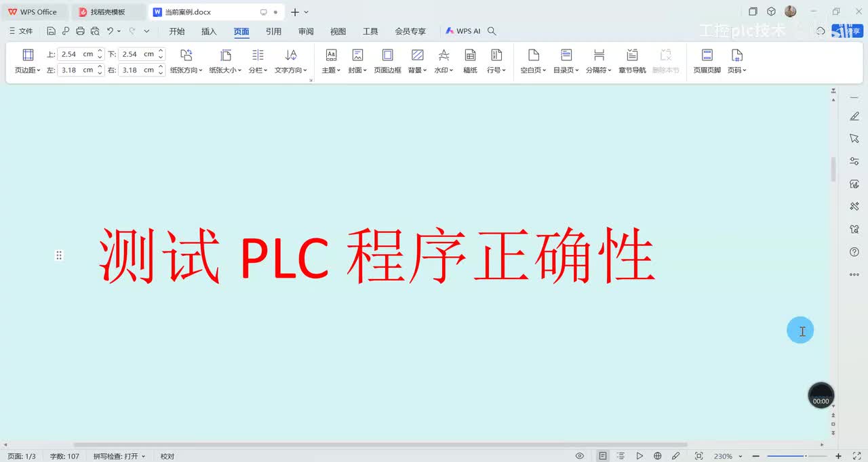The width and height of the screenshot is (868, 462).
Task: Toggle 拼写检查 spell check status
Action: point(119,456)
